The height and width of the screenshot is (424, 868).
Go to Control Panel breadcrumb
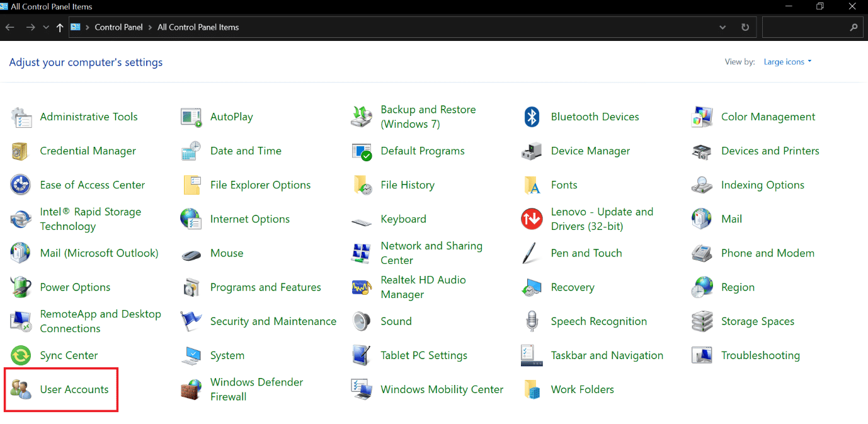tap(118, 28)
